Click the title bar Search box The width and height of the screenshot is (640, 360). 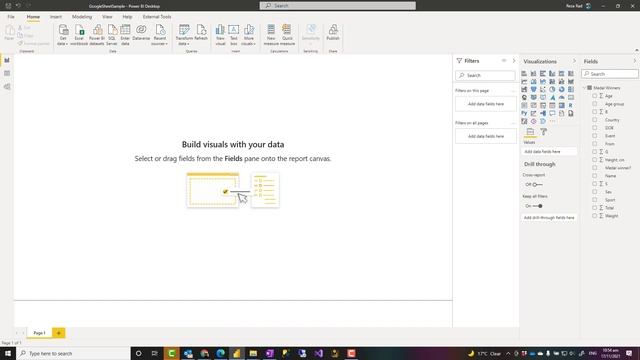pos(338,6)
